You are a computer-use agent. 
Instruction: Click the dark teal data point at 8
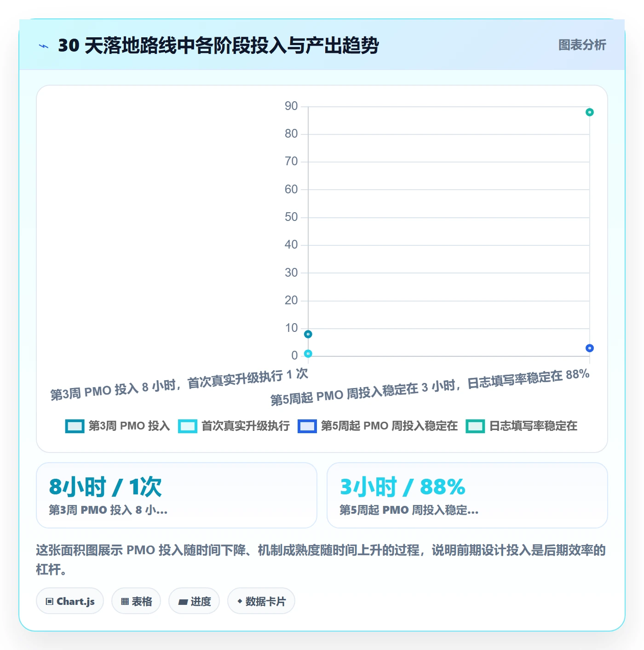(308, 334)
